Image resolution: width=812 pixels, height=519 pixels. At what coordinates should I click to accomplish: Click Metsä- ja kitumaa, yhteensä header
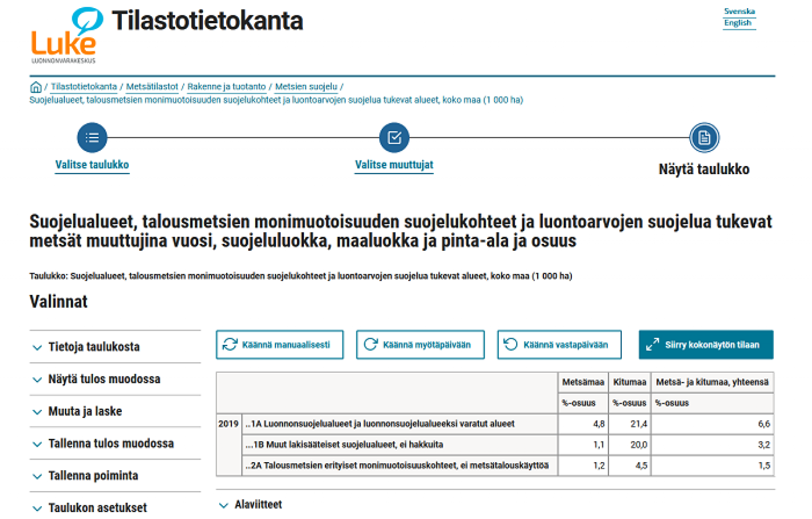(712, 382)
